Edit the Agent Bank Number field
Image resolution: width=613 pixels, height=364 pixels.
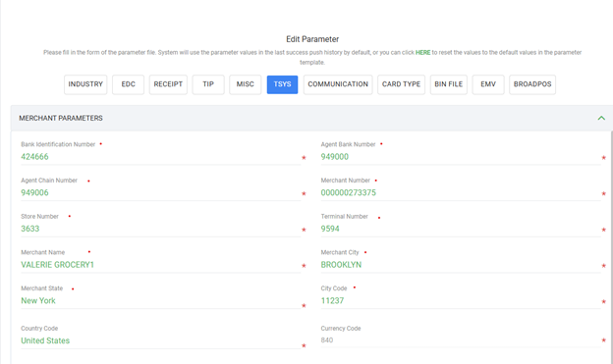(461, 157)
